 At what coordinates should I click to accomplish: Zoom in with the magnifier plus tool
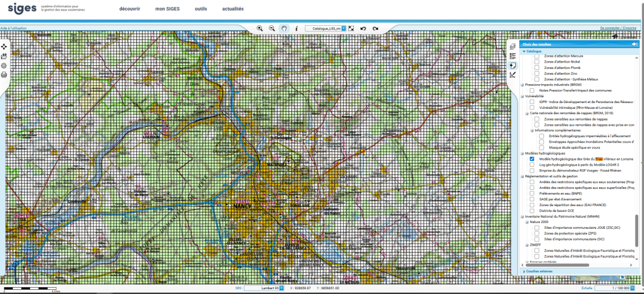click(x=260, y=28)
